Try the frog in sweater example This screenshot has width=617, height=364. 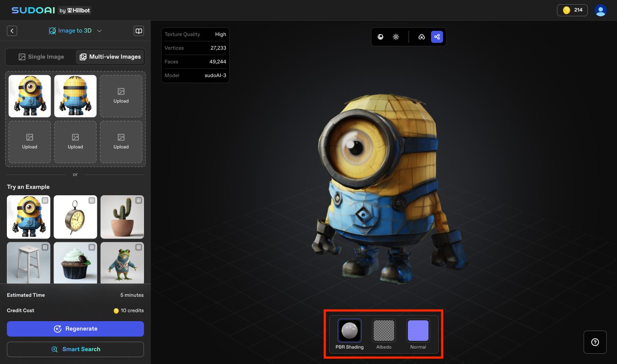tap(122, 263)
